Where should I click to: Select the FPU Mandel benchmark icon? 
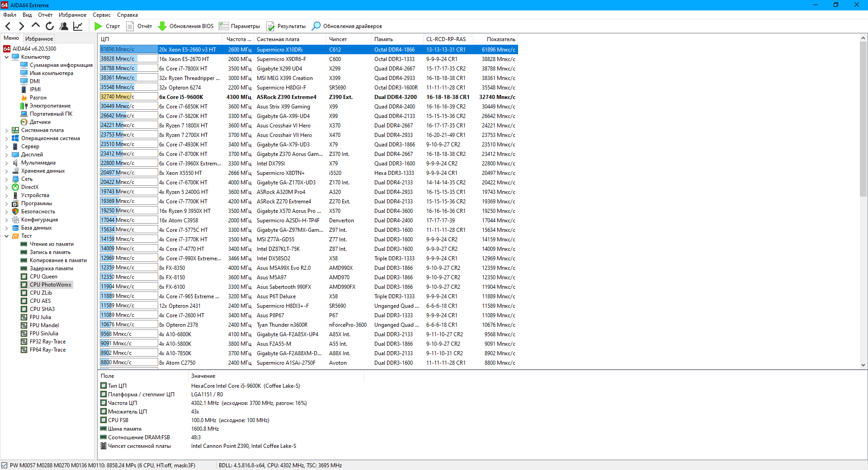[x=24, y=325]
